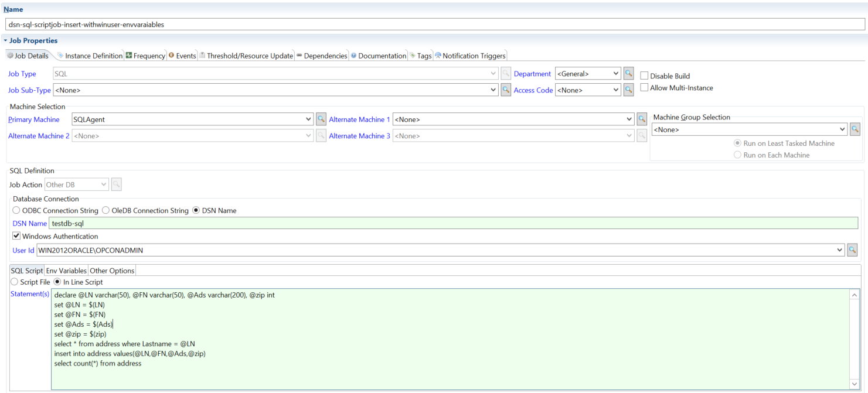Select DSN Name radio button
868x393 pixels.
coord(196,210)
